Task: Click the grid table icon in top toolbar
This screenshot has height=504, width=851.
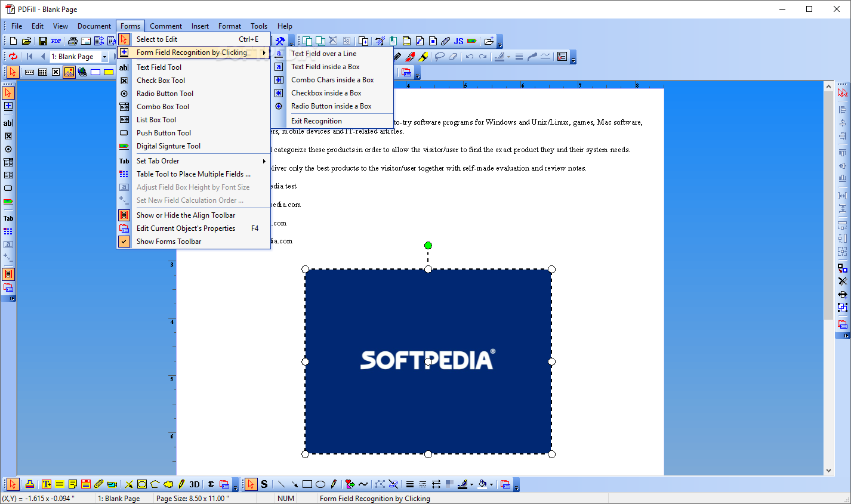Action: pos(43,72)
